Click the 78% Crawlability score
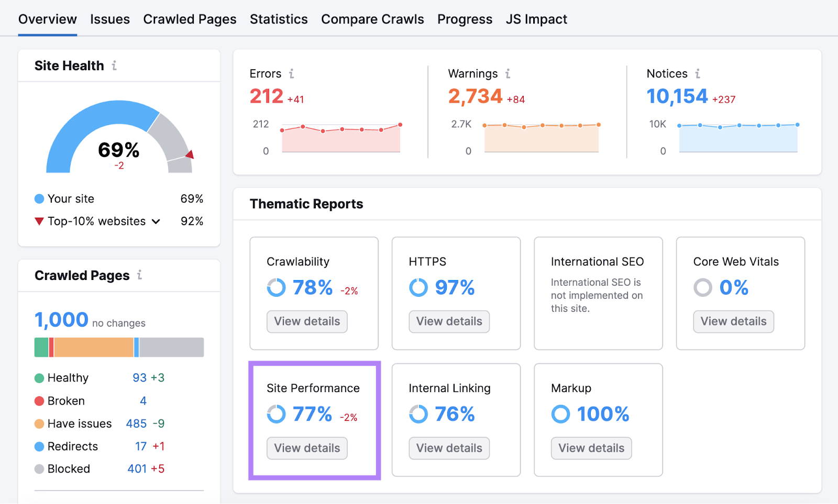838x504 pixels. pos(313,288)
